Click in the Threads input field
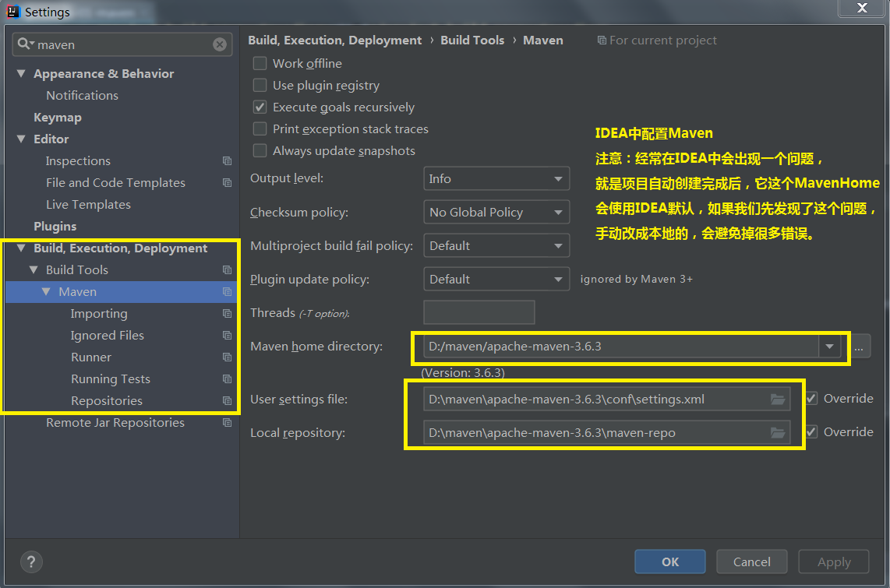This screenshot has width=890, height=588. (479, 312)
